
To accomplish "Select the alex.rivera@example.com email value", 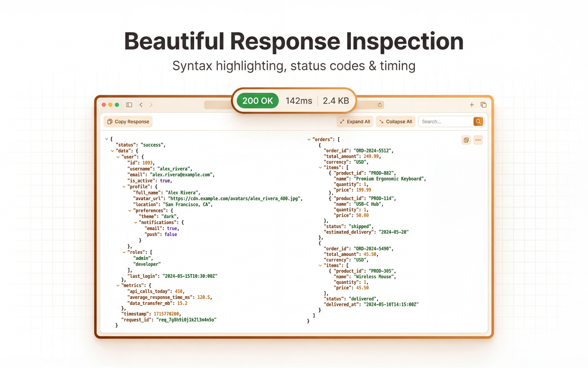I will click(x=181, y=175).
